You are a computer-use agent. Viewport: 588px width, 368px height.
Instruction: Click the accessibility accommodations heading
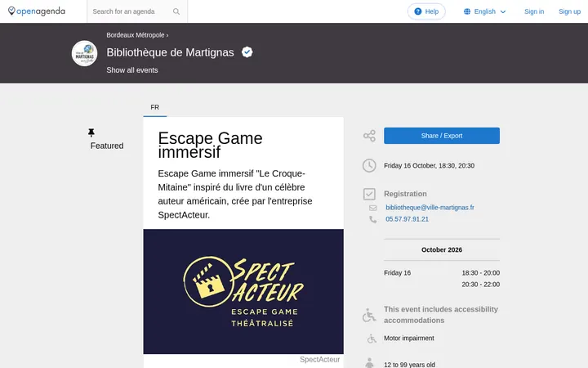(441, 315)
